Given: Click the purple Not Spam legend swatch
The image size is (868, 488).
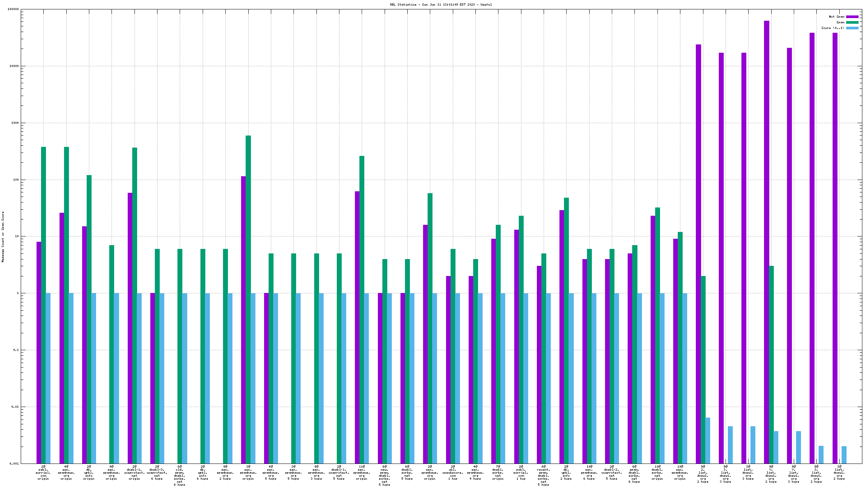Looking at the screenshot, I should click(x=852, y=17).
